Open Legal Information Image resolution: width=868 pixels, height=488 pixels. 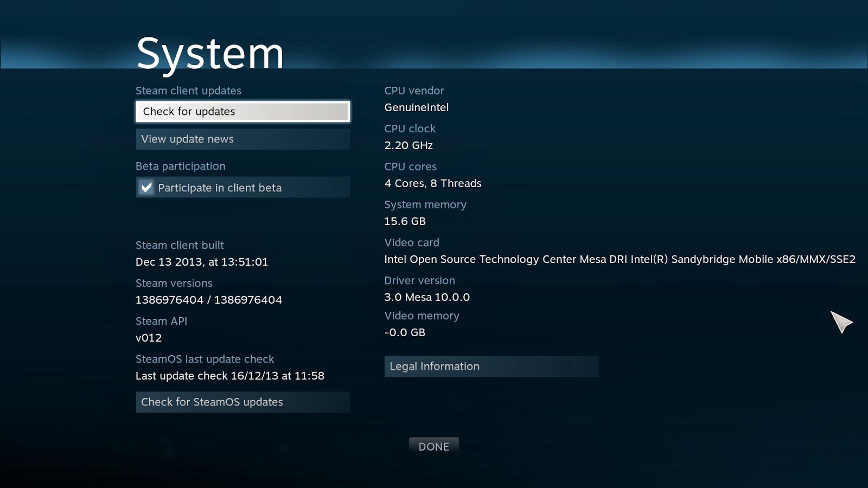pos(491,366)
